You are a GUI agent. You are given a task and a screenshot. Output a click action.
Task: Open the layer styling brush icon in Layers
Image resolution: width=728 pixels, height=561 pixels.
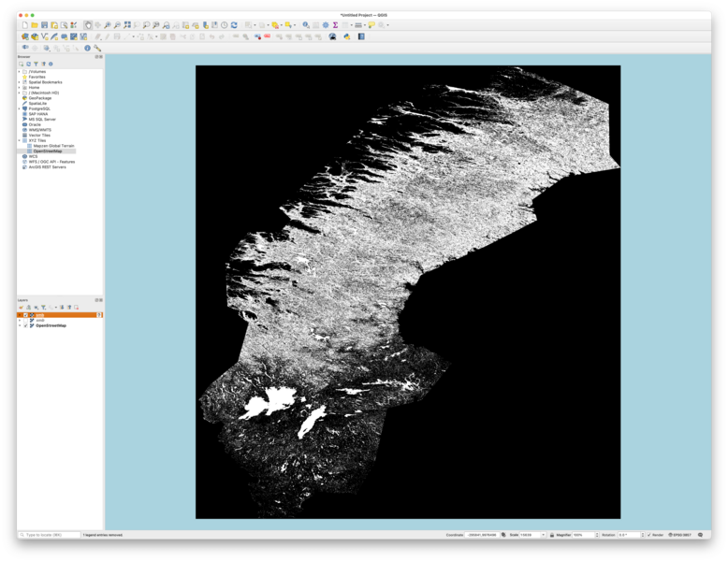coord(21,308)
